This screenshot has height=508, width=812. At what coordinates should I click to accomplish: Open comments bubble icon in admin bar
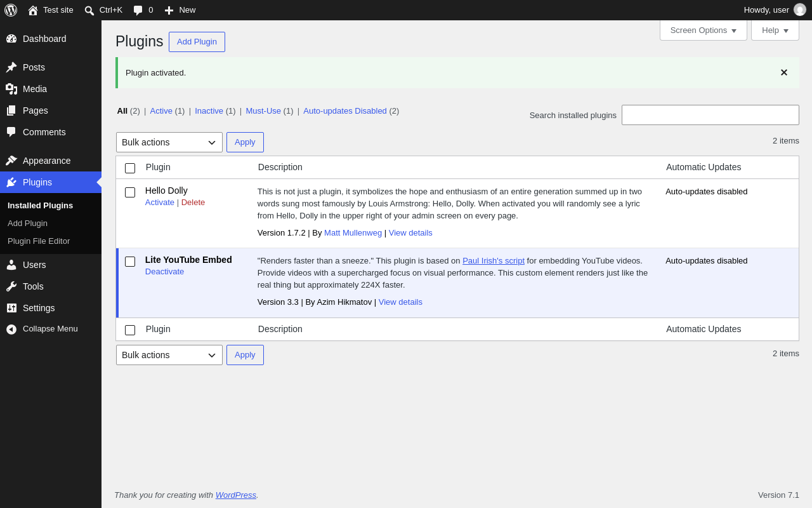pyautogui.click(x=138, y=10)
